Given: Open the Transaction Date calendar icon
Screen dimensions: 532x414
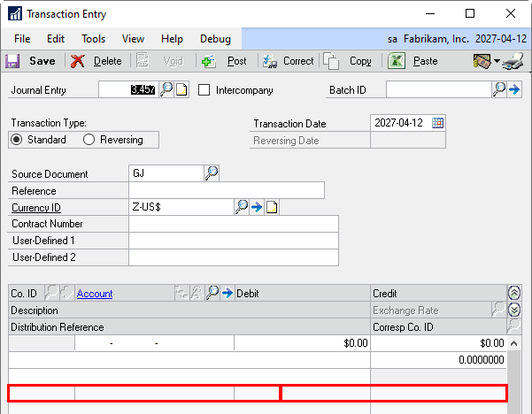Looking at the screenshot, I should pyautogui.click(x=437, y=123).
